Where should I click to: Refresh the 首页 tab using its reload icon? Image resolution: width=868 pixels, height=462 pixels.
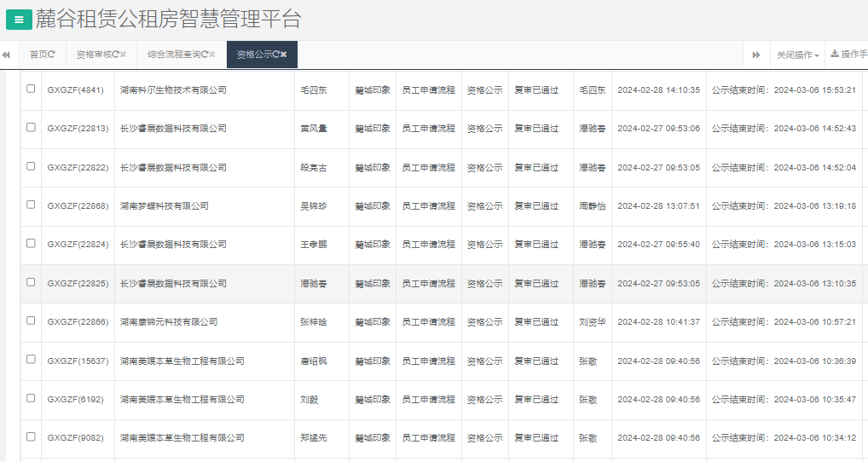click(51, 55)
